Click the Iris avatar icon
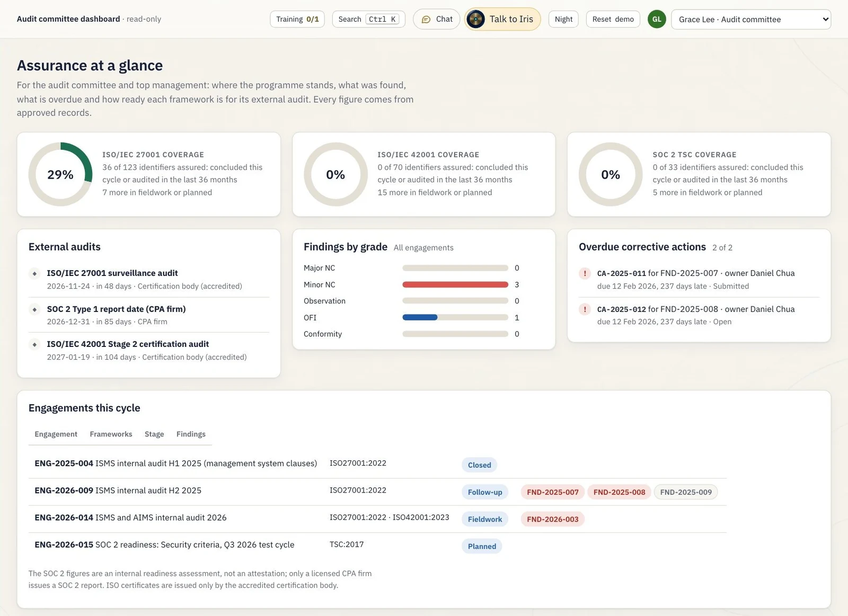Image resolution: width=848 pixels, height=616 pixels. pyautogui.click(x=475, y=19)
